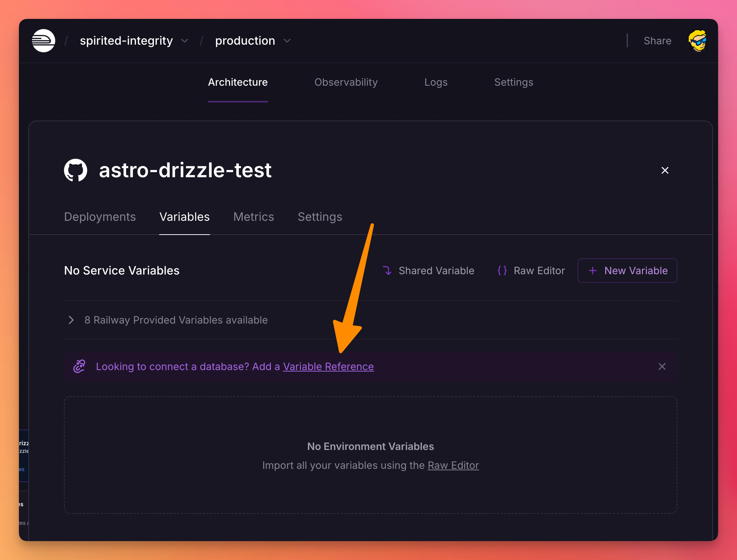The width and height of the screenshot is (737, 560).
Task: Click the GitHub icon beside astro-drizzle-test
Action: point(76,170)
